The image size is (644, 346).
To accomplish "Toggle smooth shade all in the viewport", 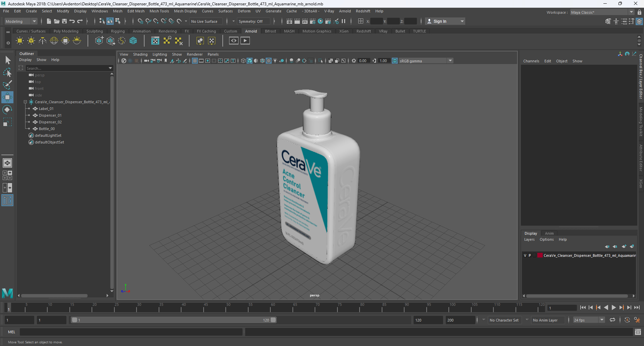I will tap(250, 61).
